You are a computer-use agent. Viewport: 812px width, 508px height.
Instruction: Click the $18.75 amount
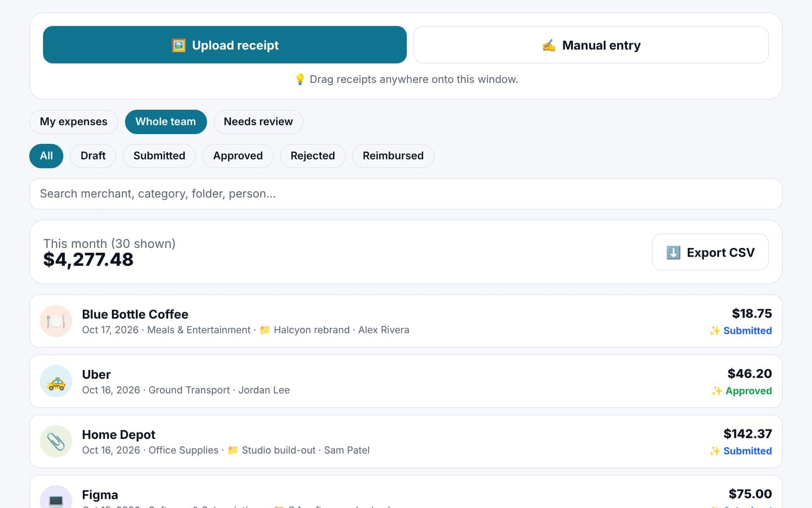click(752, 313)
